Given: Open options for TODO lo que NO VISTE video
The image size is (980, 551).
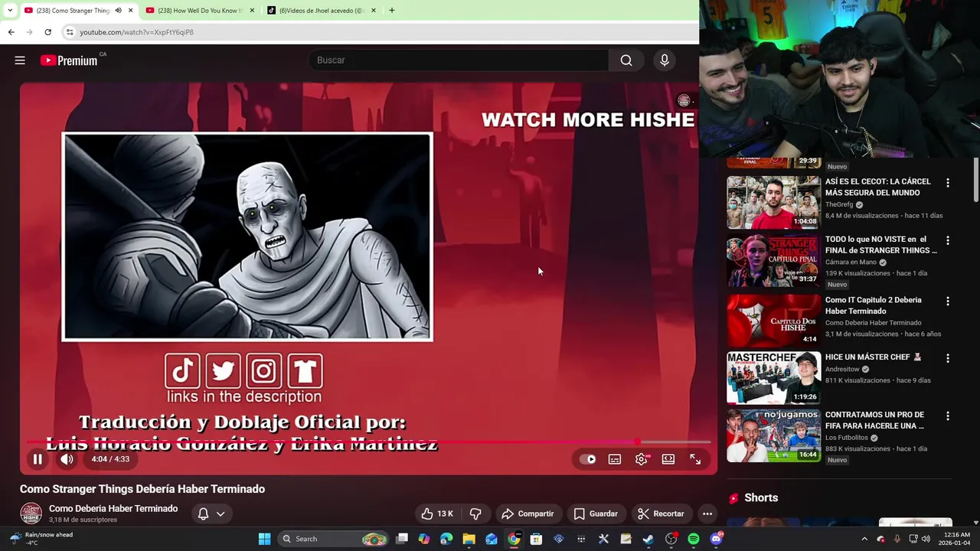Looking at the screenshot, I should click(947, 240).
